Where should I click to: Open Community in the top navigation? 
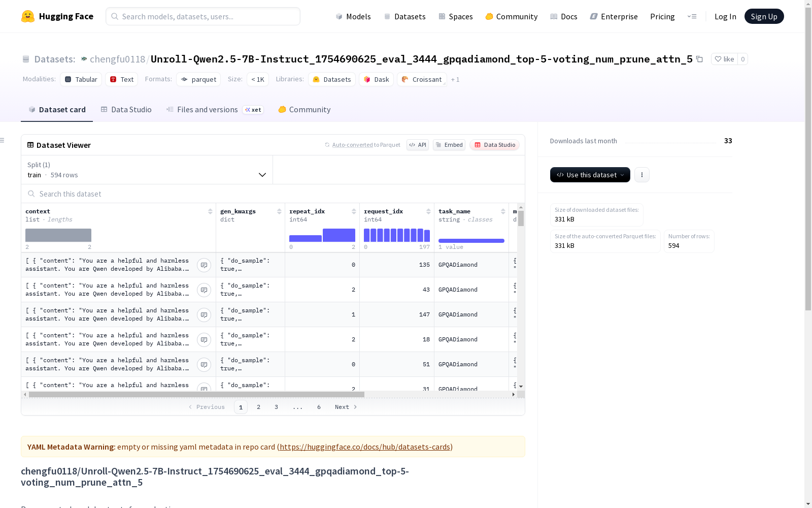pyautogui.click(x=512, y=16)
